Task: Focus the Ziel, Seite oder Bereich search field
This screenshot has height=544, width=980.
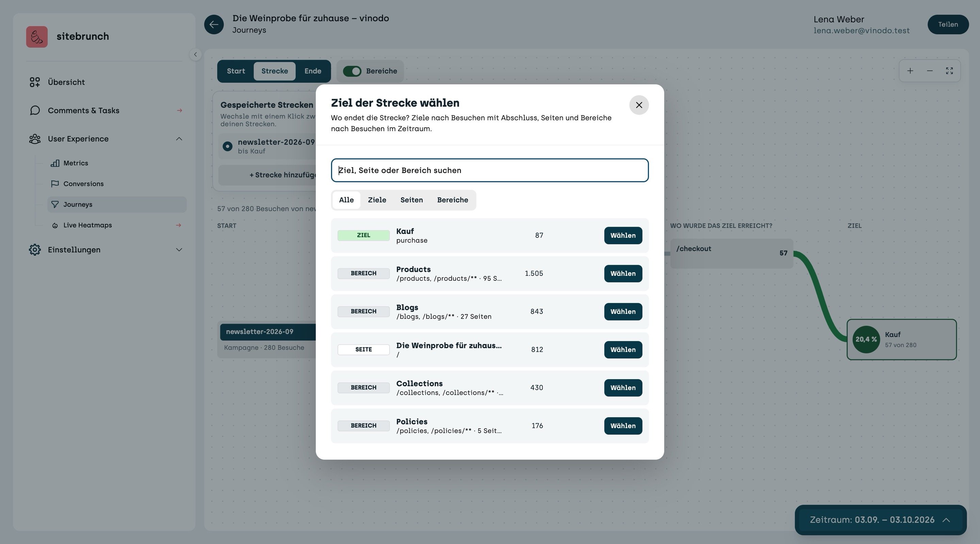Action: (x=490, y=170)
